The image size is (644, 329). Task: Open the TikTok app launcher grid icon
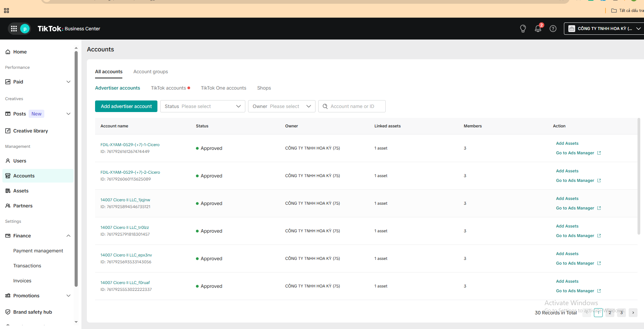tap(14, 29)
